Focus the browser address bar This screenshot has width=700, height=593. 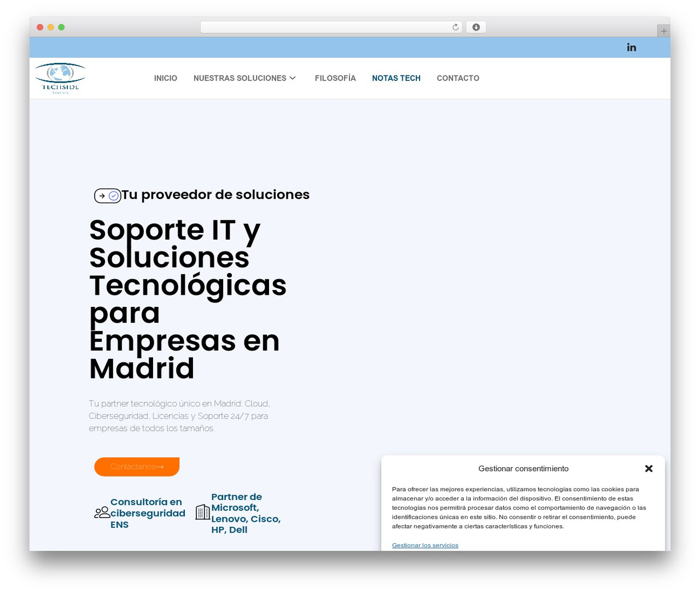pyautogui.click(x=331, y=27)
